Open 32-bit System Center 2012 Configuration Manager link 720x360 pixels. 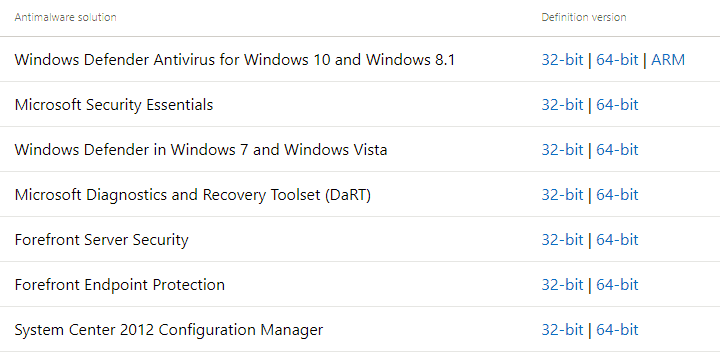562,330
